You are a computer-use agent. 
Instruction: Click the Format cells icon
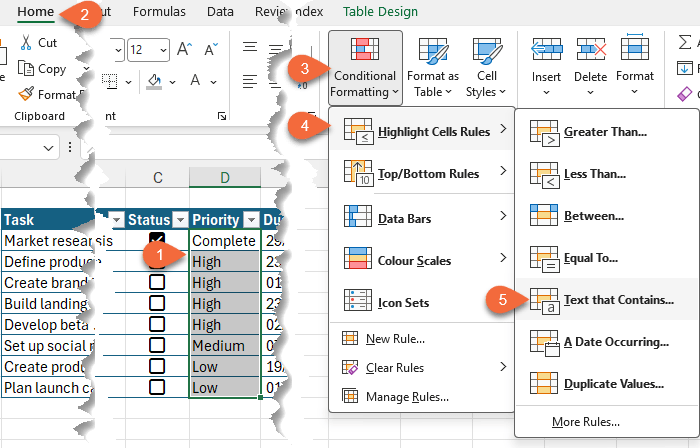point(635,47)
